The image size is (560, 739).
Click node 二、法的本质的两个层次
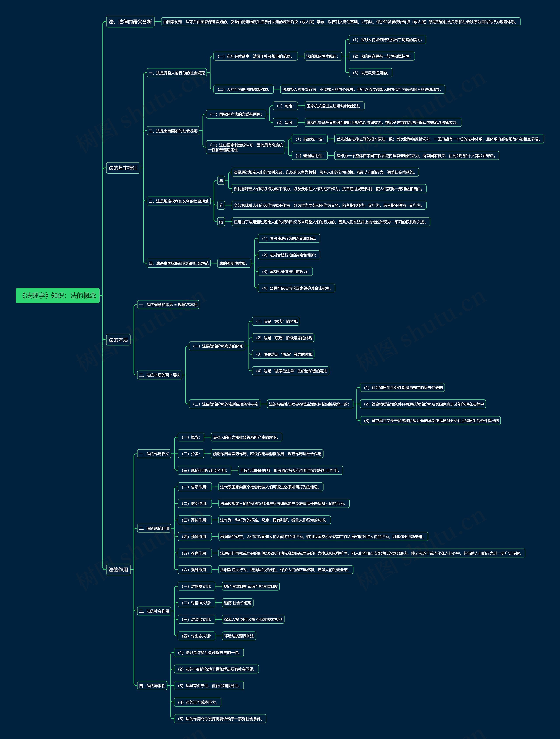[159, 375]
